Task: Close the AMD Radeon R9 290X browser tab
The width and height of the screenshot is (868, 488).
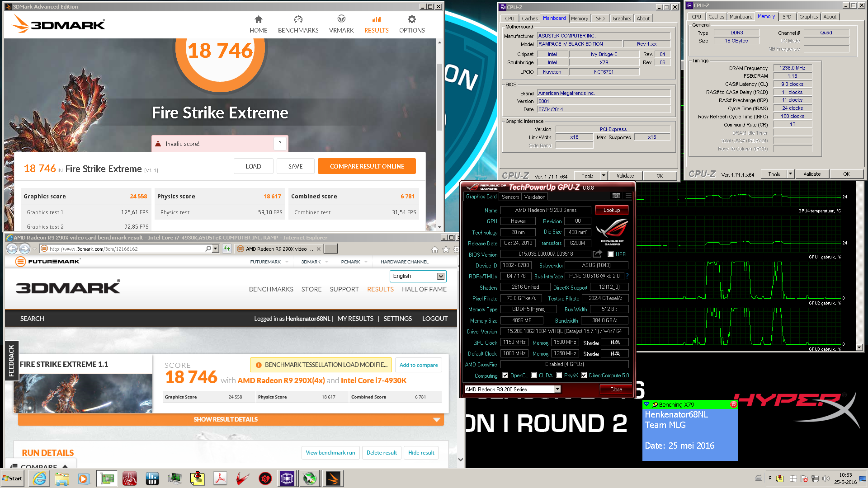Action: [319, 249]
